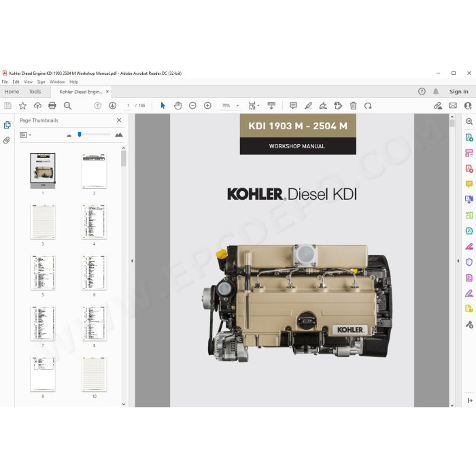Screen dimensions: 476x476
Task: Open search tool in right pane
Action: coord(469,122)
